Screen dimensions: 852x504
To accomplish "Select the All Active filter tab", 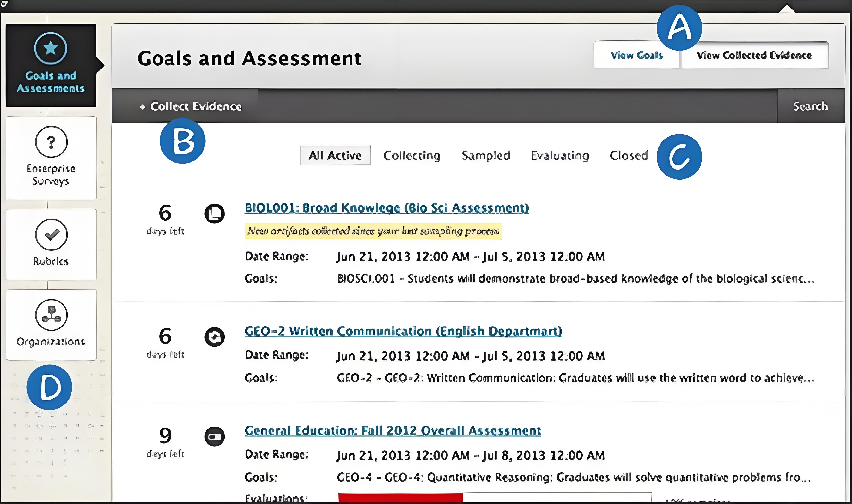I will (335, 155).
